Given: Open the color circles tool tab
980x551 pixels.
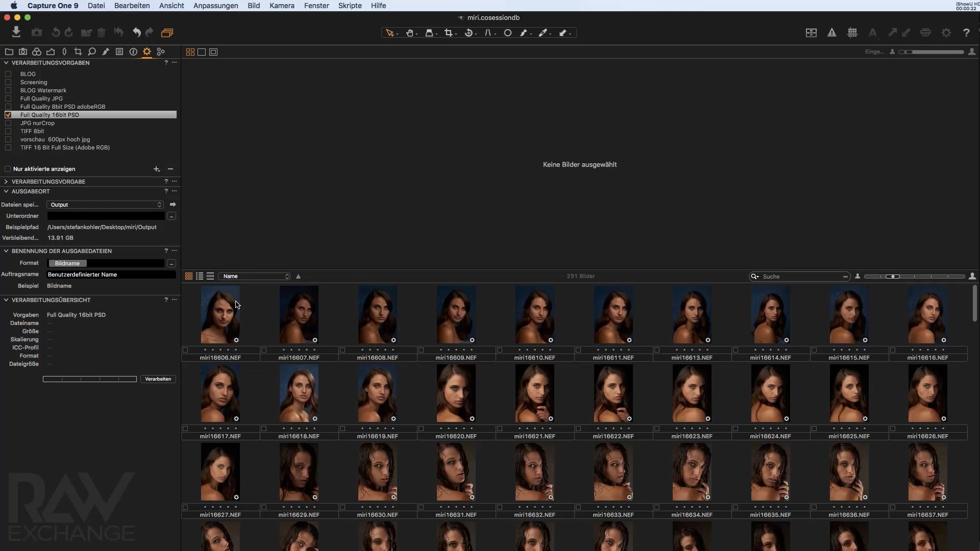Looking at the screenshot, I should [37, 52].
